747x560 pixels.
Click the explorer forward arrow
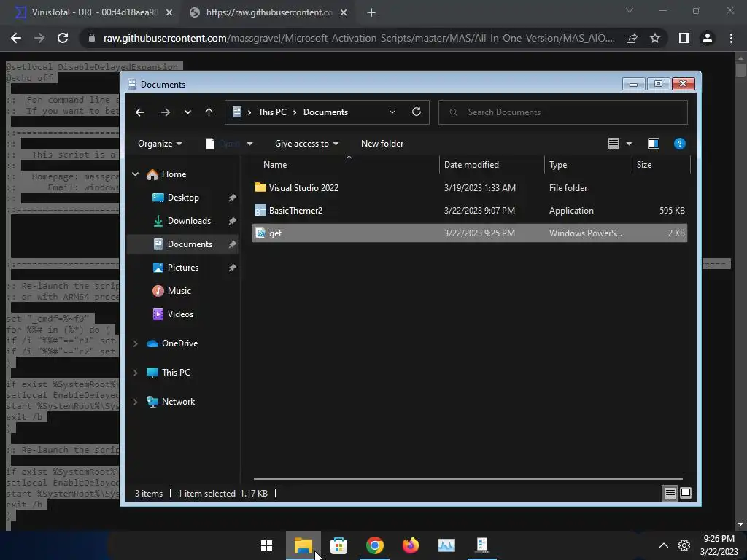166,112
